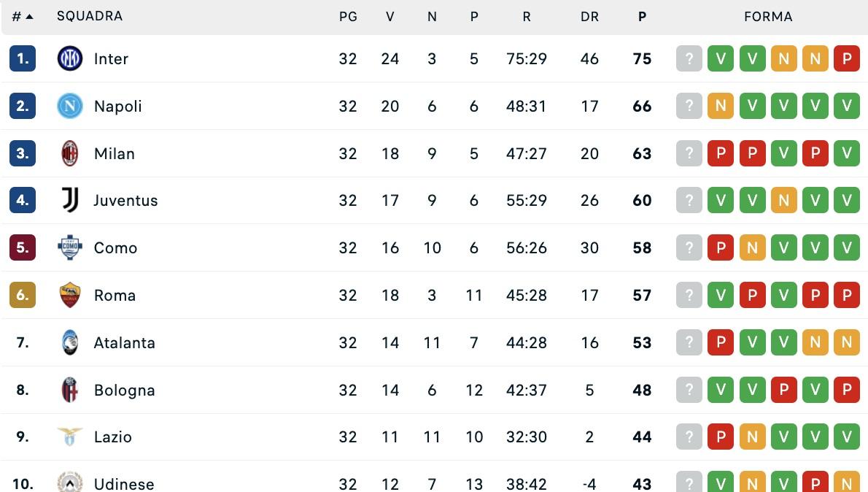Select the Napoli team logo

(69, 106)
